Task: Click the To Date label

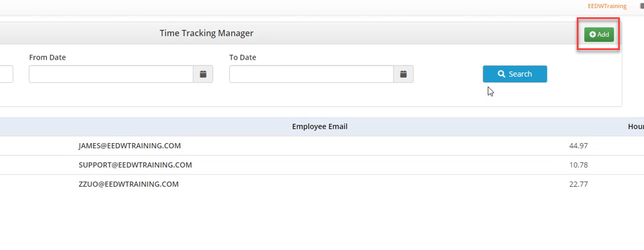Action: [x=242, y=57]
